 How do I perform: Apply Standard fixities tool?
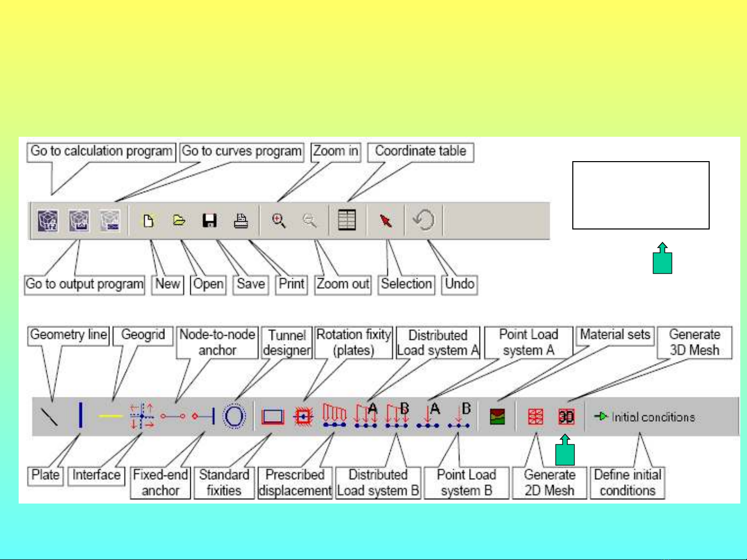[x=273, y=417]
